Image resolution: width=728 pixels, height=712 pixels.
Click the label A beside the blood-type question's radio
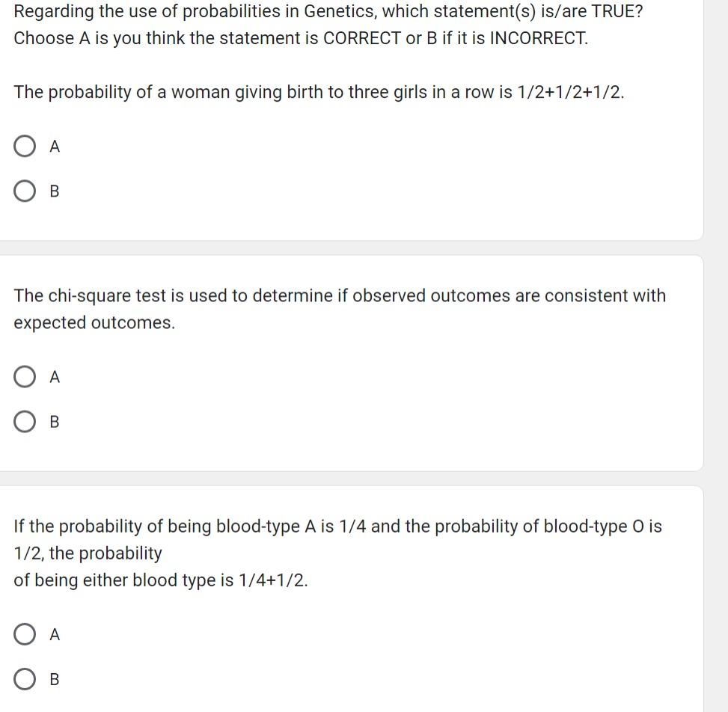pos(55,633)
